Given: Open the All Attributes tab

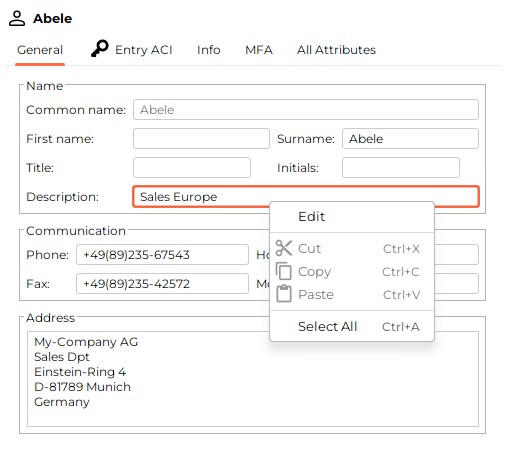Looking at the screenshot, I should pyautogui.click(x=336, y=50).
